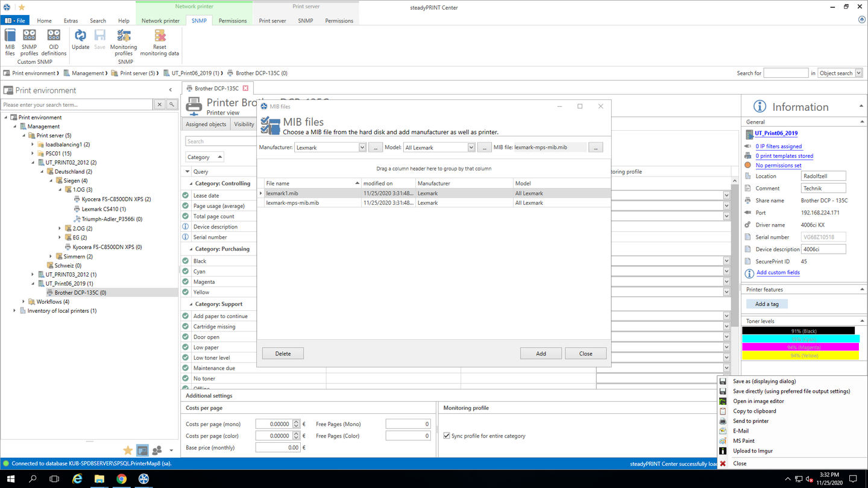868x488 pixels.
Task: Open MIB files ribbon icon
Action: pos(10,42)
